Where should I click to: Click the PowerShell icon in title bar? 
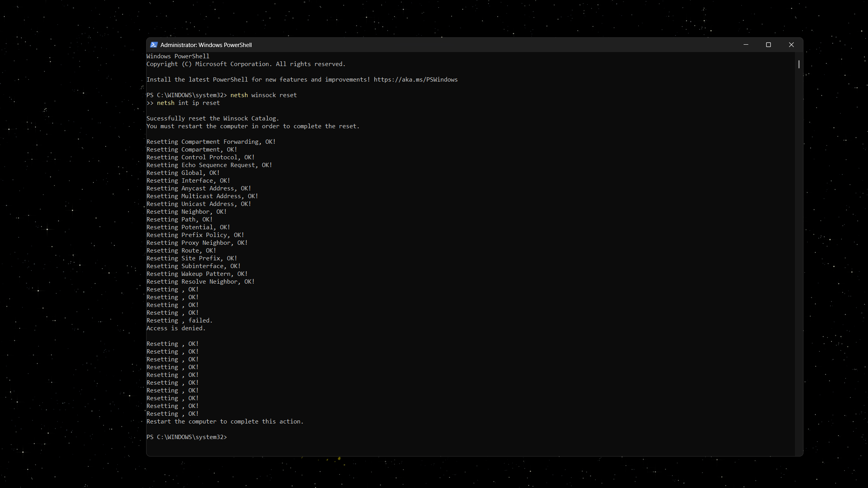[x=154, y=45]
